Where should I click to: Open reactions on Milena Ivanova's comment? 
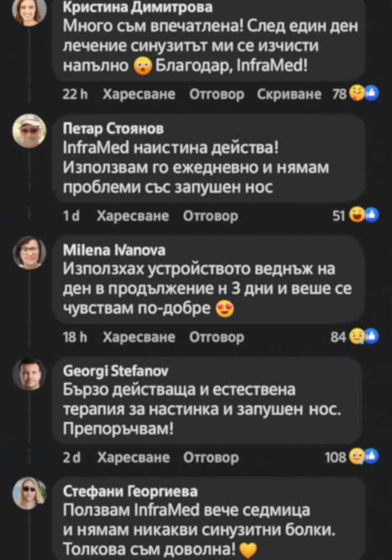[364, 337]
